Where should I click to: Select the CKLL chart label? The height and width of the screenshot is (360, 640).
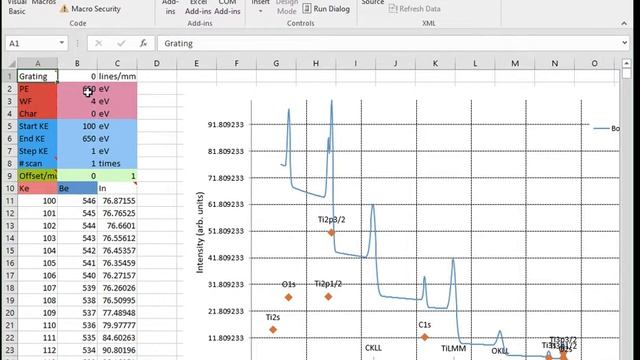pos(373,348)
